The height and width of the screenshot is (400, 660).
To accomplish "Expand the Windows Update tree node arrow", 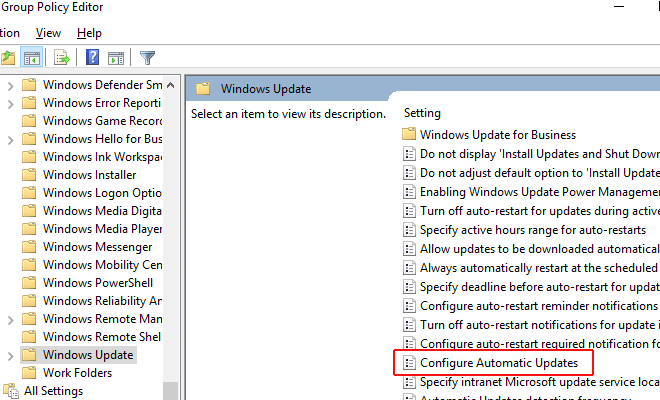I will pyautogui.click(x=11, y=356).
